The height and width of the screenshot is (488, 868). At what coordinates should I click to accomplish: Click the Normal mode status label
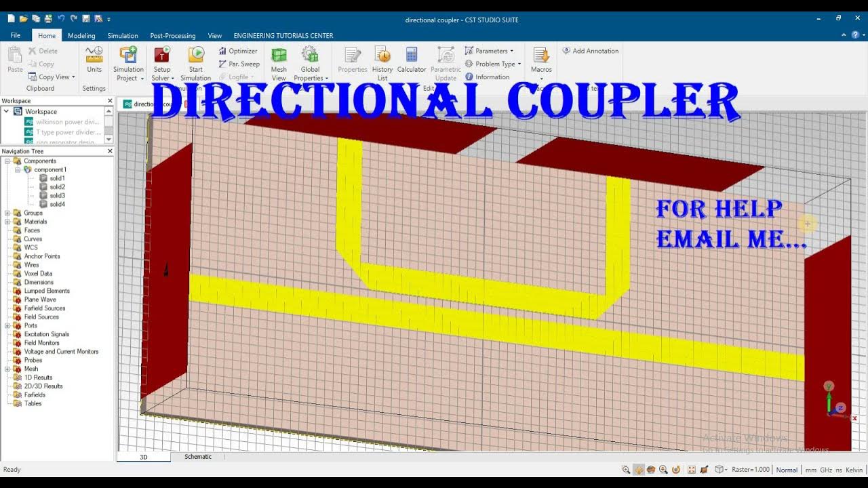point(787,470)
